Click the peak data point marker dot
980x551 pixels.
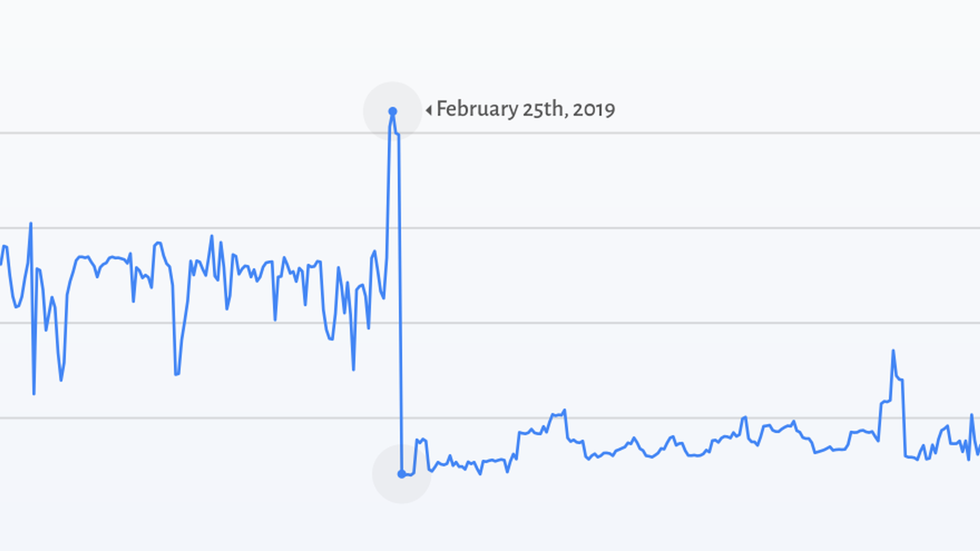(x=392, y=111)
